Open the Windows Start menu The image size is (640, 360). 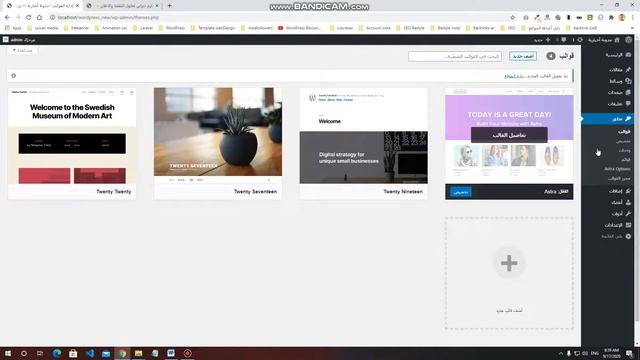(x=7, y=353)
